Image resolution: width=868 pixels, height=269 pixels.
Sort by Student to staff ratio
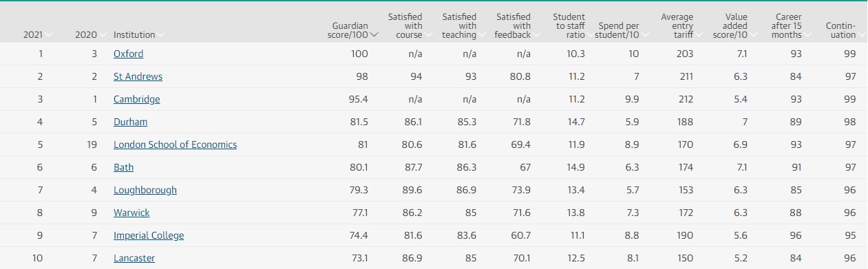tap(572, 26)
